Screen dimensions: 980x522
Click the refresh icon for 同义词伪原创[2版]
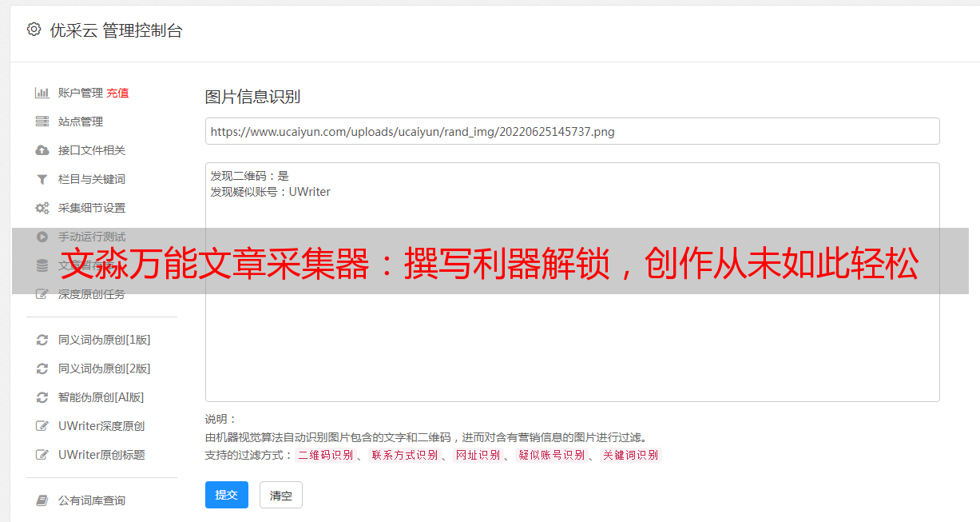42,369
